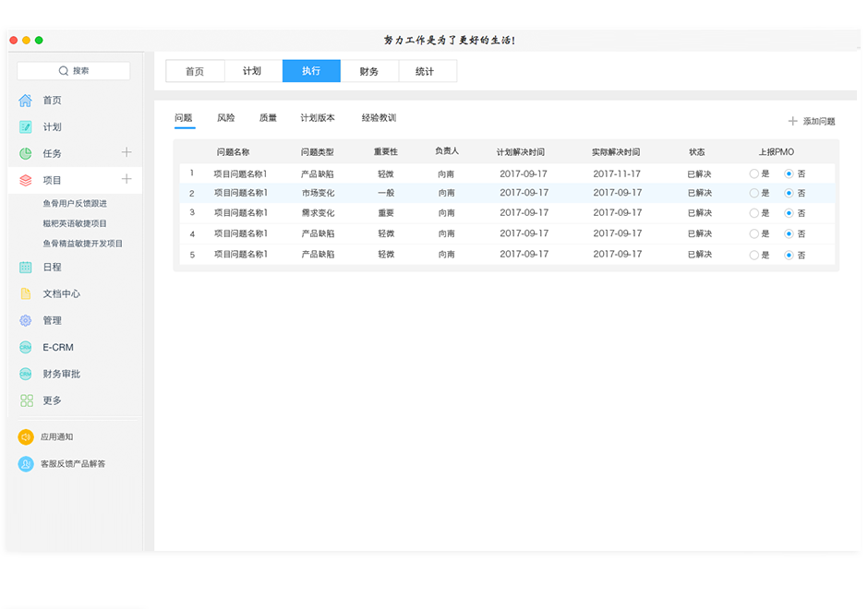Switch to the 计划 top tab
Image resolution: width=868 pixels, height=609 pixels.
[253, 71]
